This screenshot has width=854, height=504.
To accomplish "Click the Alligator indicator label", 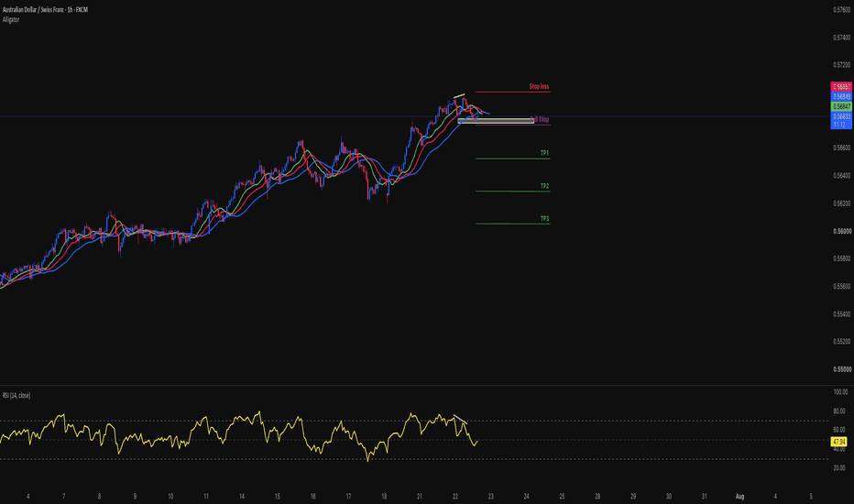I will (x=11, y=19).
